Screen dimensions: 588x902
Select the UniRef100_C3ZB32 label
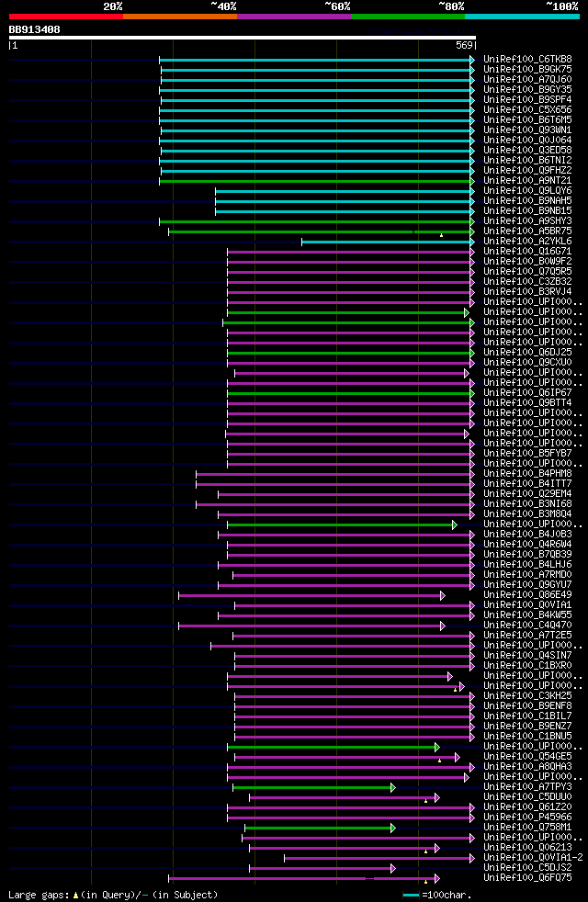[527, 282]
